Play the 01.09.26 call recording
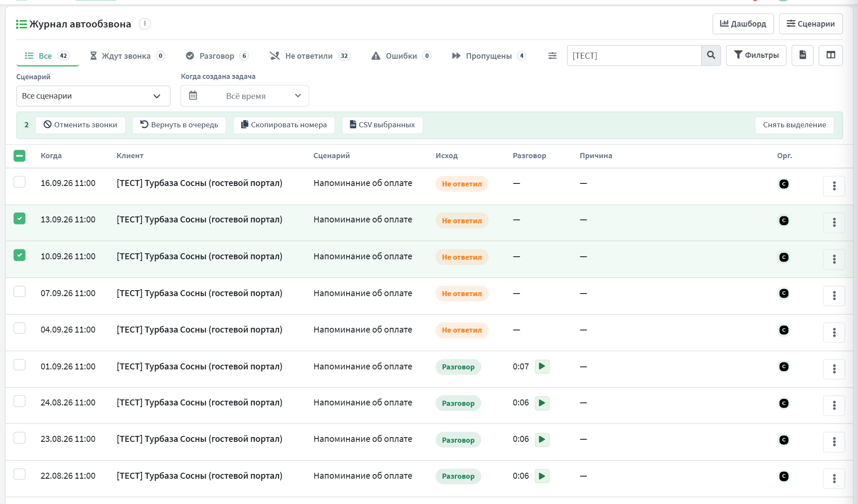This screenshot has width=858, height=504. tap(542, 366)
